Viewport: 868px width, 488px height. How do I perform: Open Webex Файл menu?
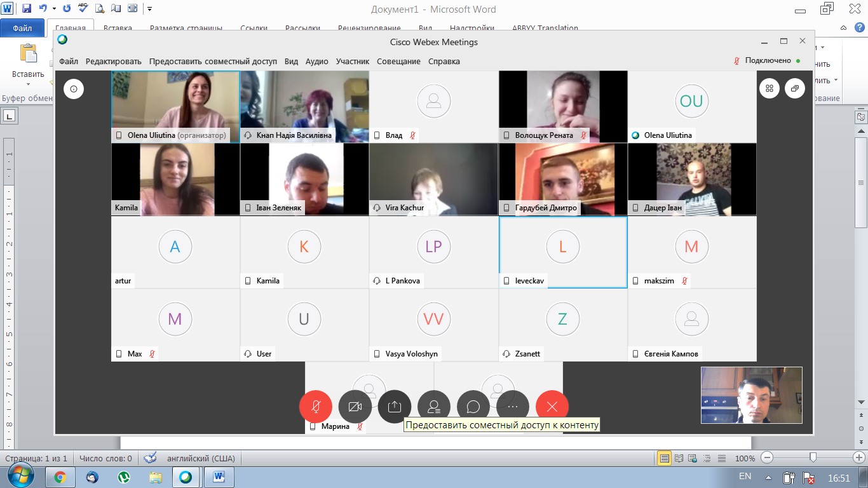click(69, 61)
